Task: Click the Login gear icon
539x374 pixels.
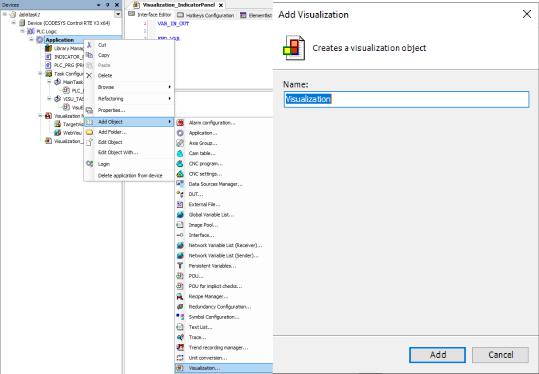Action: coord(89,164)
